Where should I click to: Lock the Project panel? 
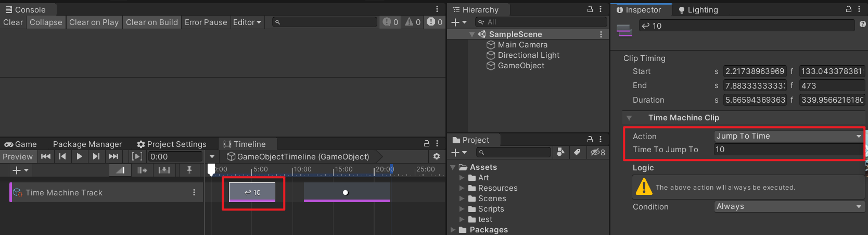click(590, 139)
